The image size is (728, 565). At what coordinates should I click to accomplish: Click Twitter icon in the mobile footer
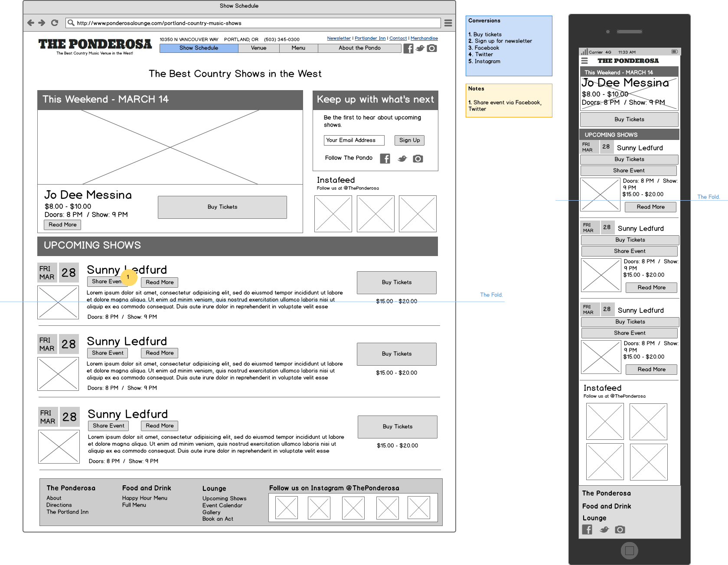point(604,529)
